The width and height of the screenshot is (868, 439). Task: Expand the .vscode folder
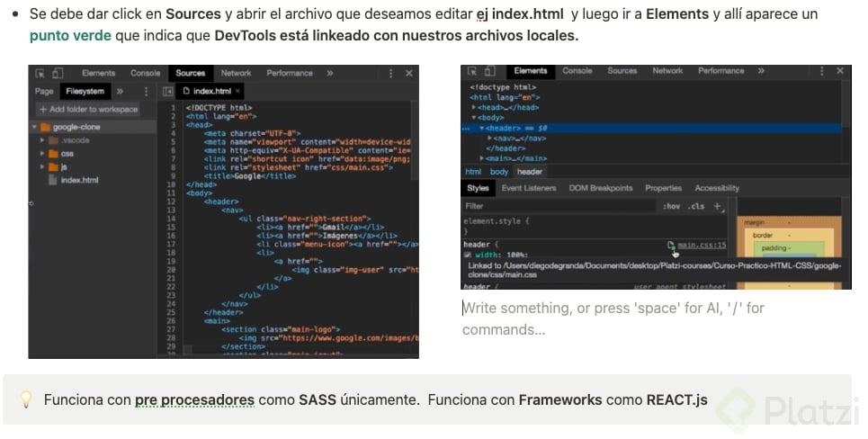pos(42,140)
